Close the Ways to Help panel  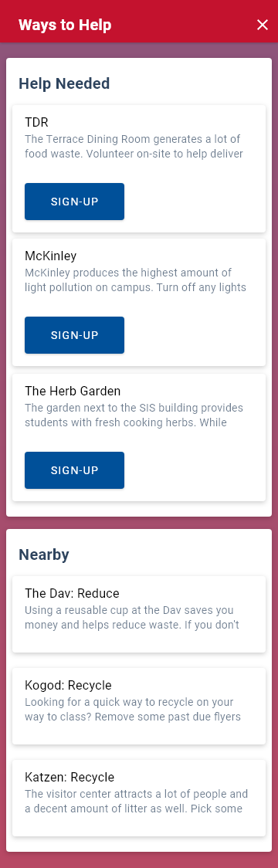[x=263, y=25]
